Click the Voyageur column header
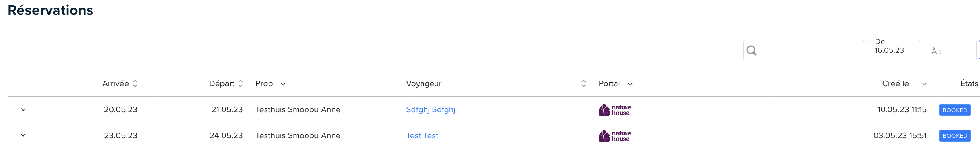The width and height of the screenshot is (980, 149). point(424,83)
